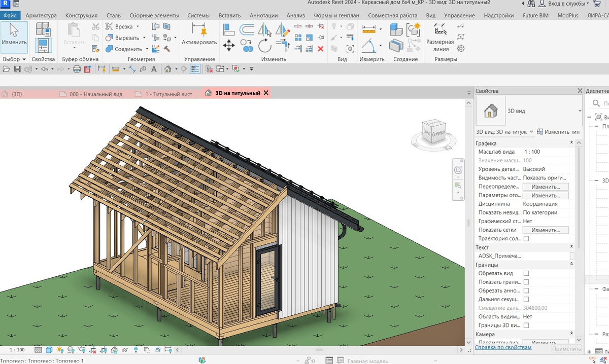
Task: Check the Дальняя секущая плоскость box
Action: (527, 299)
